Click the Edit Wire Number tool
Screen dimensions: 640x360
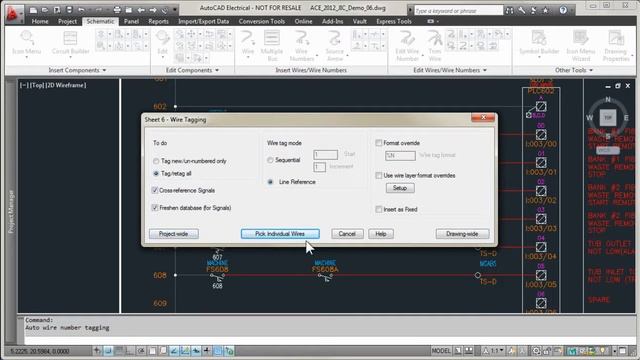click(407, 46)
